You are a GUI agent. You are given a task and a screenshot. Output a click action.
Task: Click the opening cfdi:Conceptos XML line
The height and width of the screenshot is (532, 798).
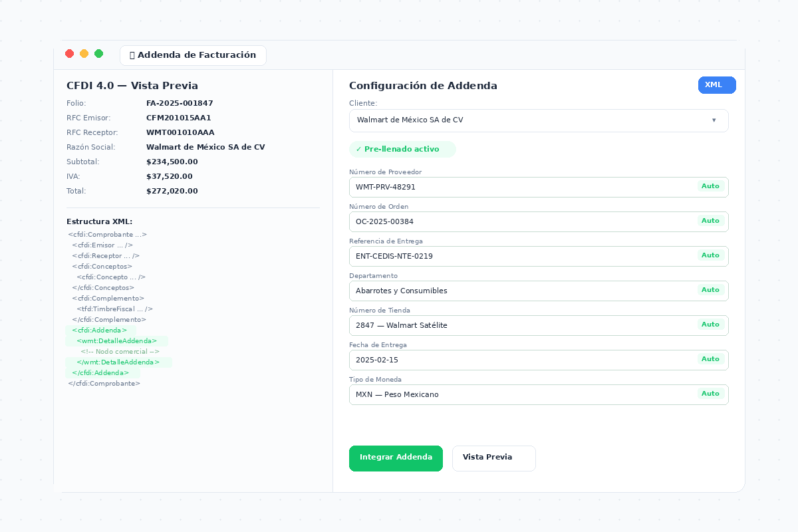[102, 267]
